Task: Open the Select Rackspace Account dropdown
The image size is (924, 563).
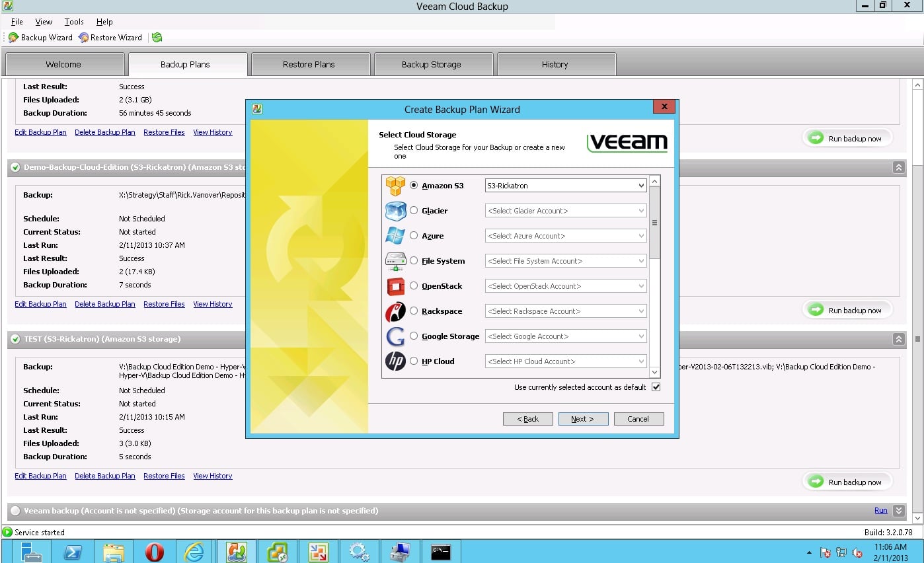Action: 566,311
